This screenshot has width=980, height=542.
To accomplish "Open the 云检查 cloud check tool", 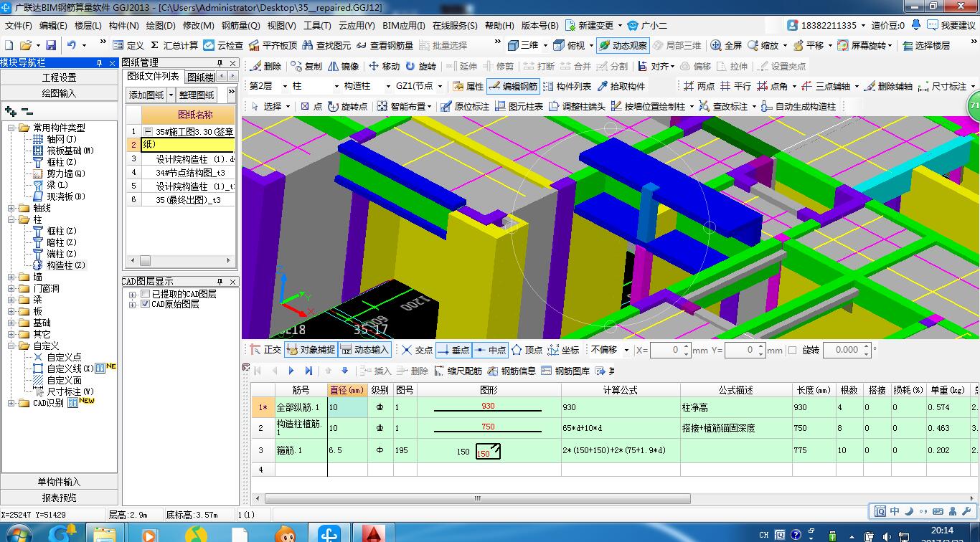I will (x=223, y=45).
